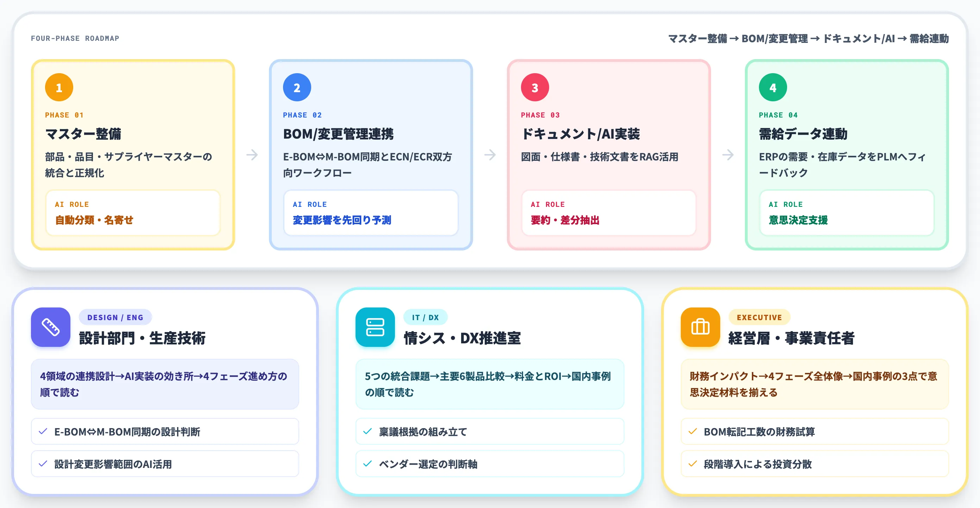Click description E-BOM⇔M-BOM同期とECN/ECR双方向ワークフロー
Image resolution: width=980 pixels, height=508 pixels.
[x=367, y=165]
